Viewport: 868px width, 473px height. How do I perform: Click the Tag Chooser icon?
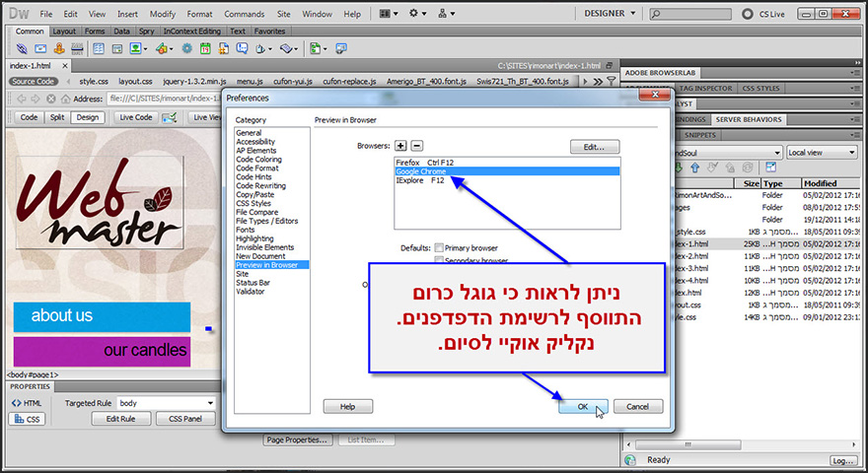[341, 48]
